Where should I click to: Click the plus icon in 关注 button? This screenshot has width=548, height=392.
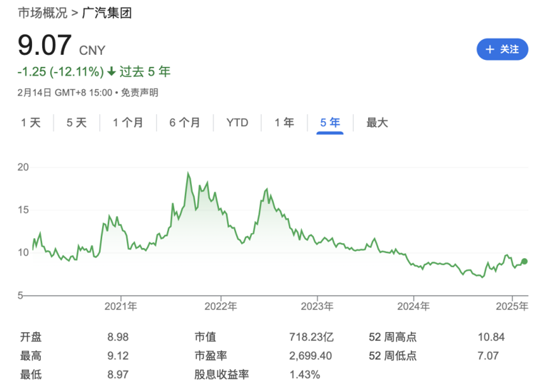click(489, 49)
